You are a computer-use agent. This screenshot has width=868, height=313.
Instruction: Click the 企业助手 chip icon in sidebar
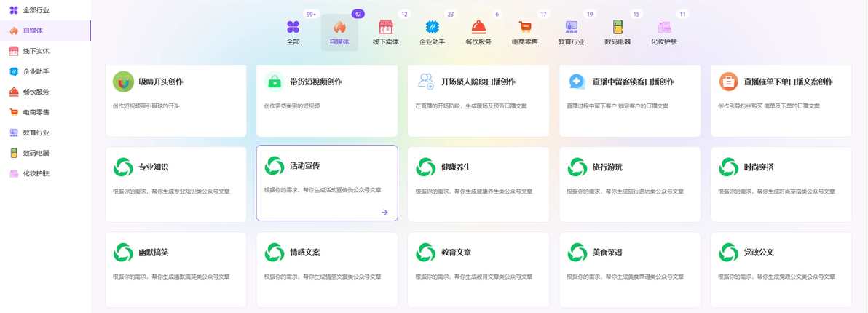tap(14, 71)
